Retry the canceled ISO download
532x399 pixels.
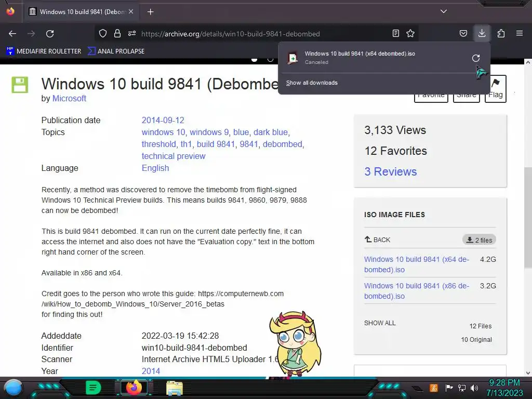pyautogui.click(x=476, y=58)
